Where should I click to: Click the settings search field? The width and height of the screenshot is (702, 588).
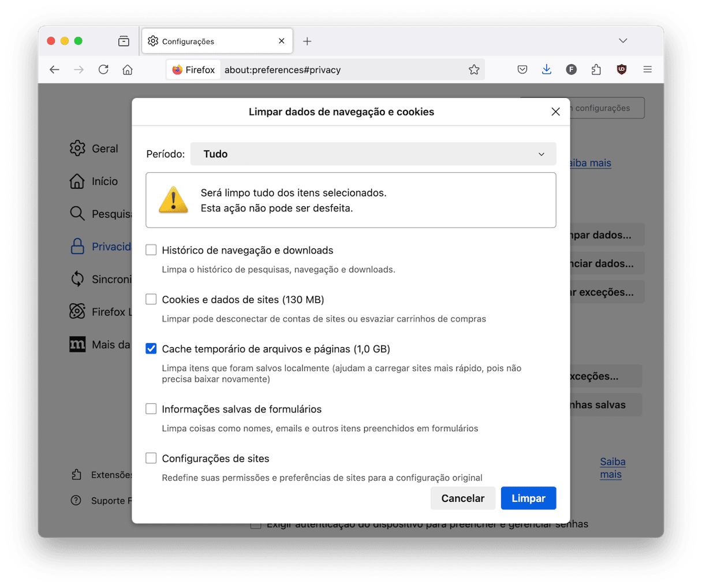point(607,108)
